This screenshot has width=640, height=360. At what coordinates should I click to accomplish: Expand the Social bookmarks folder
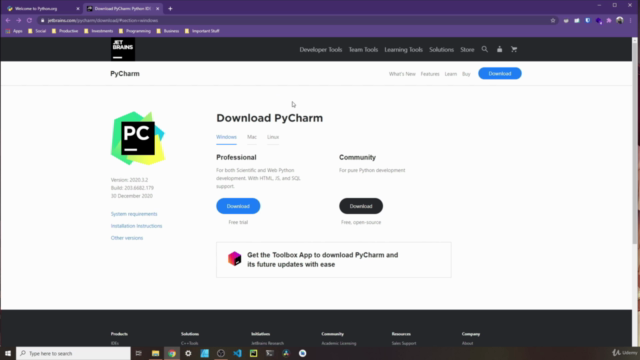tap(37, 31)
